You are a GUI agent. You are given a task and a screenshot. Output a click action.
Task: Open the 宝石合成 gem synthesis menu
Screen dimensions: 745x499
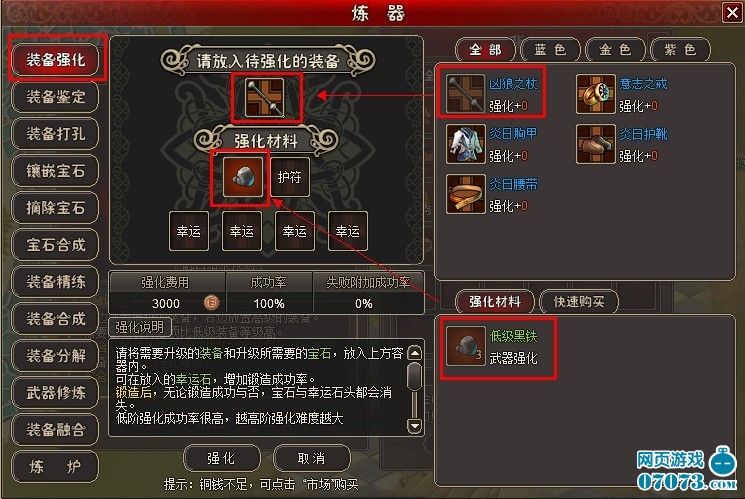coord(56,245)
